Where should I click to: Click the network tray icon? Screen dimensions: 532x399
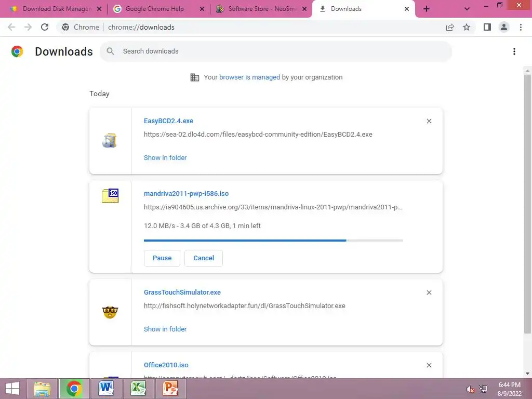[x=483, y=389]
